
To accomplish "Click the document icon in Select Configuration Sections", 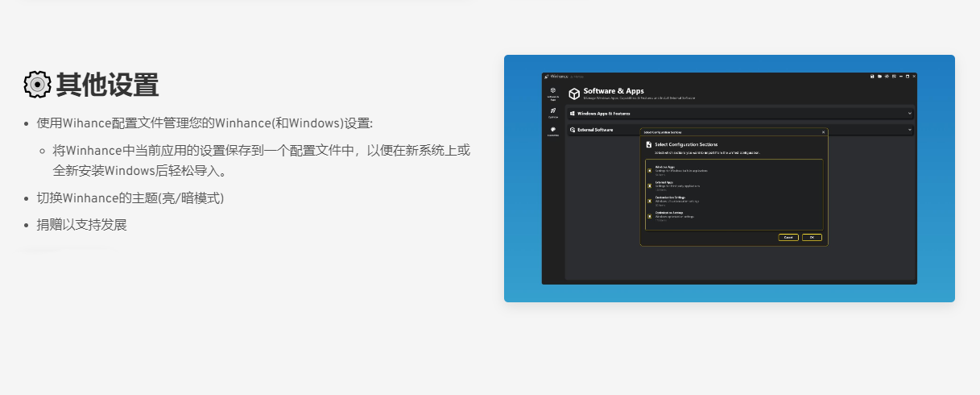I will coord(648,144).
